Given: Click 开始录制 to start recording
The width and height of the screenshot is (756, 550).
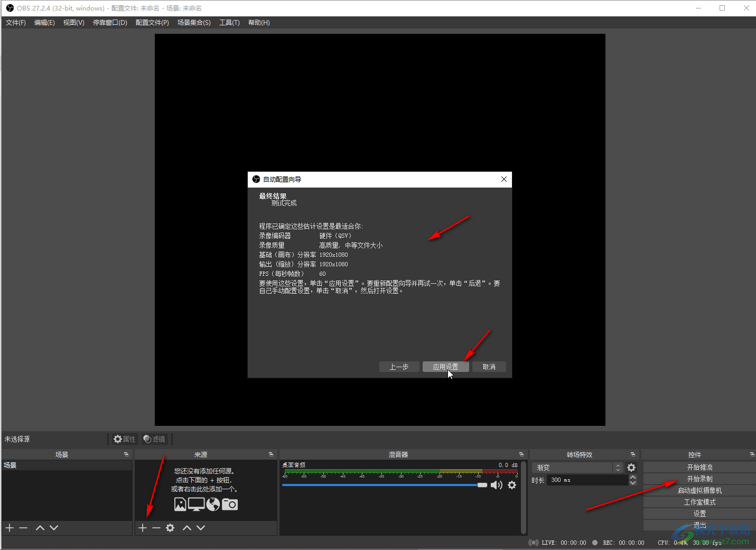Looking at the screenshot, I should (x=699, y=479).
